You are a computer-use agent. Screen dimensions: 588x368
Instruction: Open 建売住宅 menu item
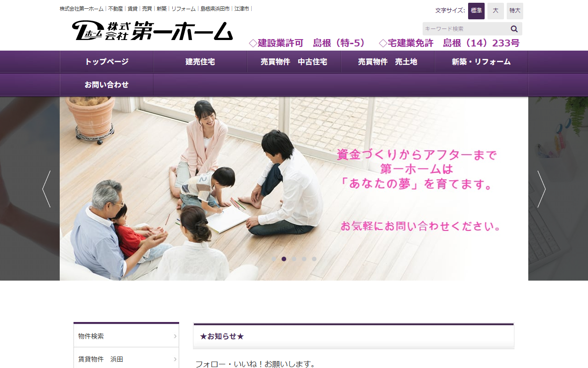pyautogui.click(x=200, y=62)
